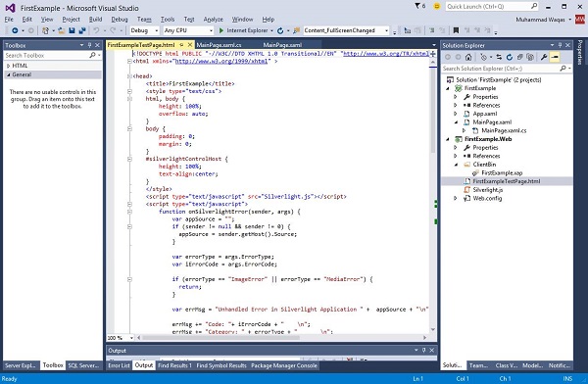The image size is (588, 384).
Task: Toggle Preview Selected Items in Solution Explorer
Action: [555, 57]
